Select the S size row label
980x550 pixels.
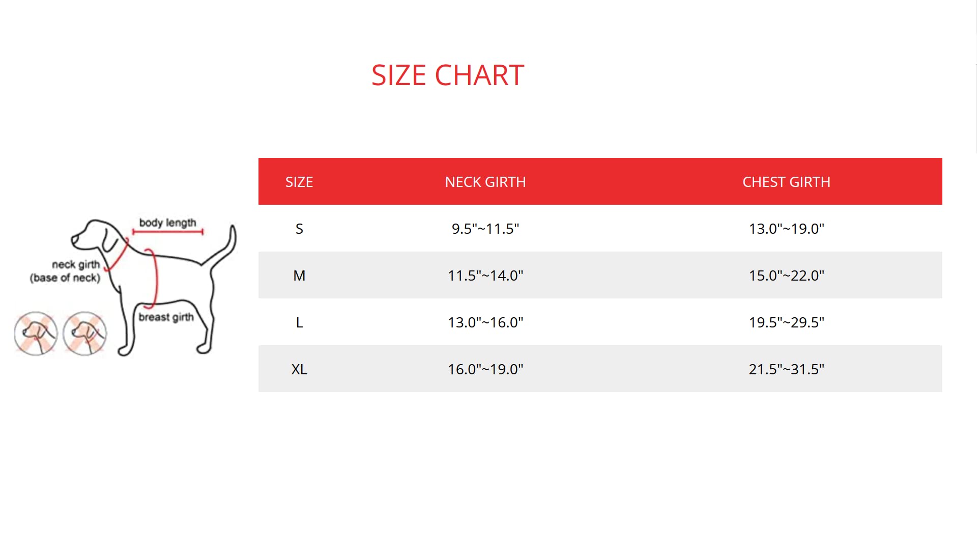(299, 229)
